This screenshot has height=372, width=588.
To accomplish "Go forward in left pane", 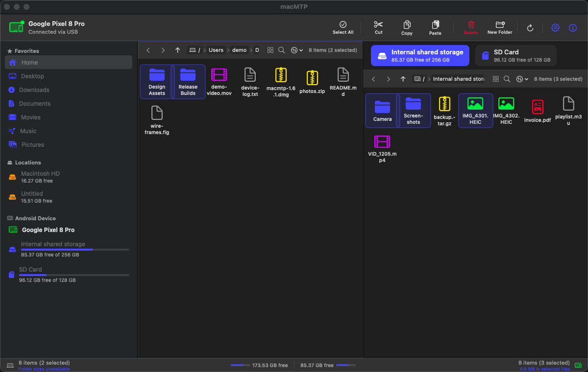I will coord(163,50).
